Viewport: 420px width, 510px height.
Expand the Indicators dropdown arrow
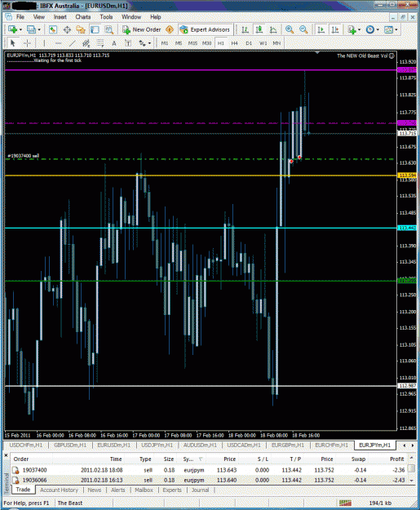point(359,30)
